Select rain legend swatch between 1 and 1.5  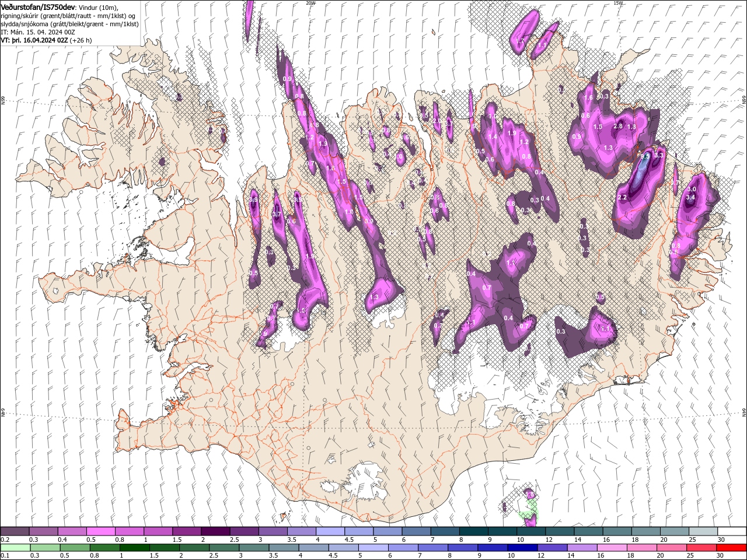[x=135, y=548]
